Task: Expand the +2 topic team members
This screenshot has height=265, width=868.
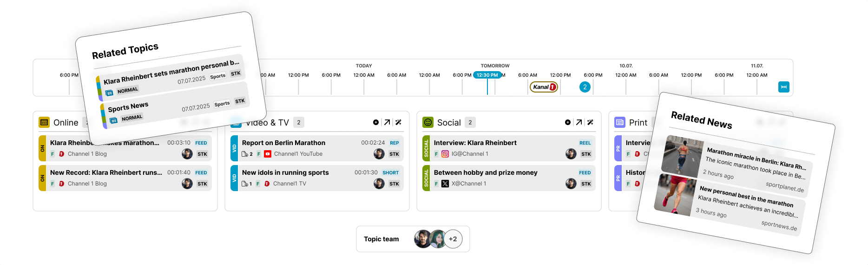Action: pos(453,239)
